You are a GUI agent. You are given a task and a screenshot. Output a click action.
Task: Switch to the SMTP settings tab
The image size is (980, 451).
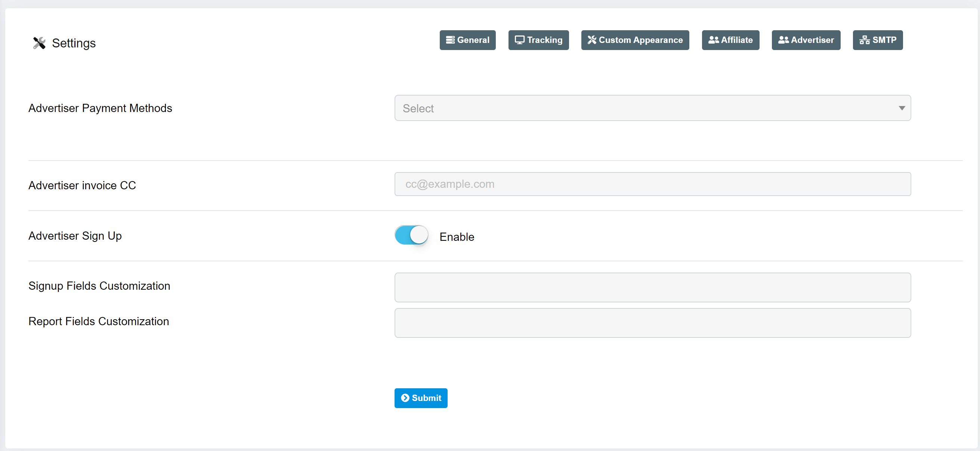(x=877, y=40)
